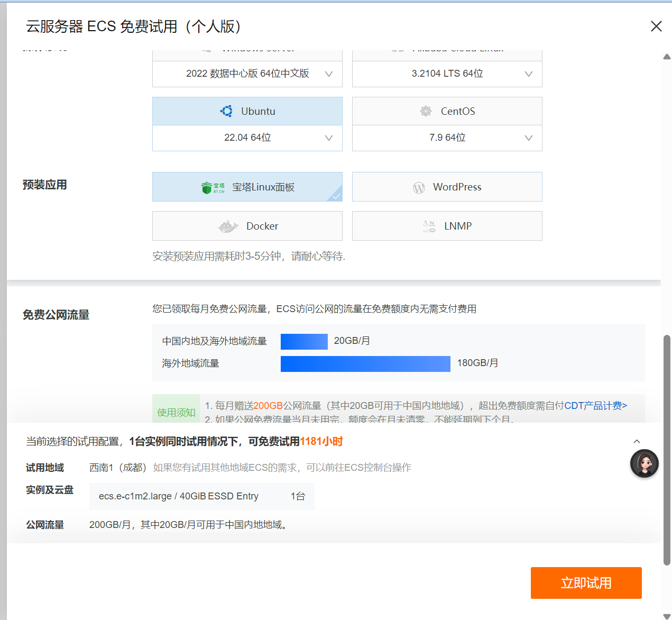Image resolution: width=672 pixels, height=620 pixels.
Task: Click the 立即试用 button
Action: 586,583
